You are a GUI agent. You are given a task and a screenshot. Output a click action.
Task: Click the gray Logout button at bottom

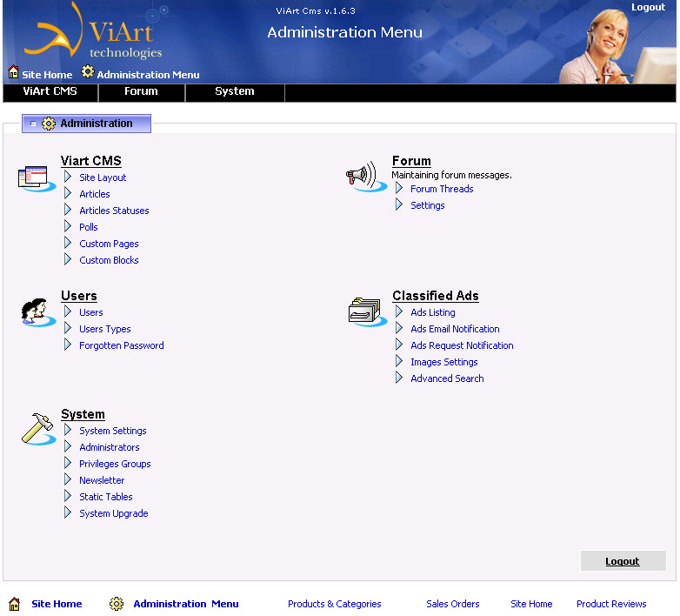(x=623, y=561)
